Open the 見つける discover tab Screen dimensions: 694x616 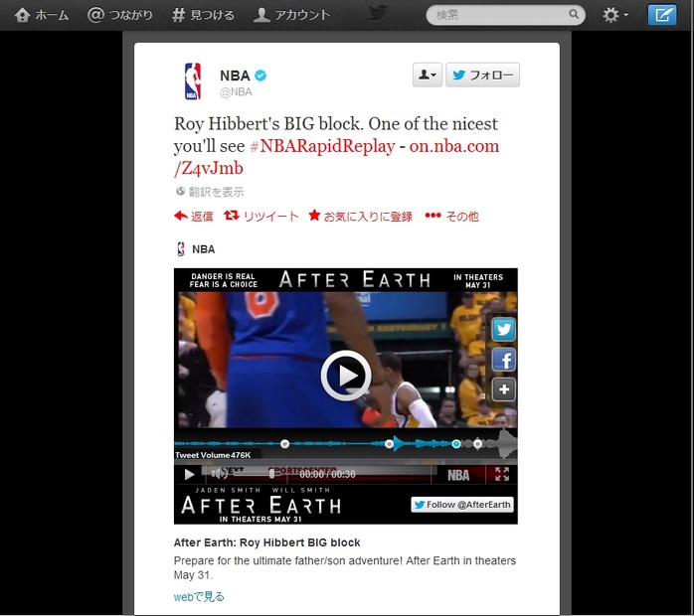coord(203,15)
